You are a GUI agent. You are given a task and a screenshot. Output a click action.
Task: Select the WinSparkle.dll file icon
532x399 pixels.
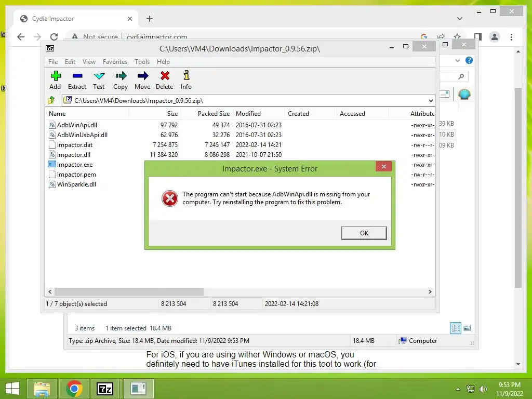coord(52,184)
